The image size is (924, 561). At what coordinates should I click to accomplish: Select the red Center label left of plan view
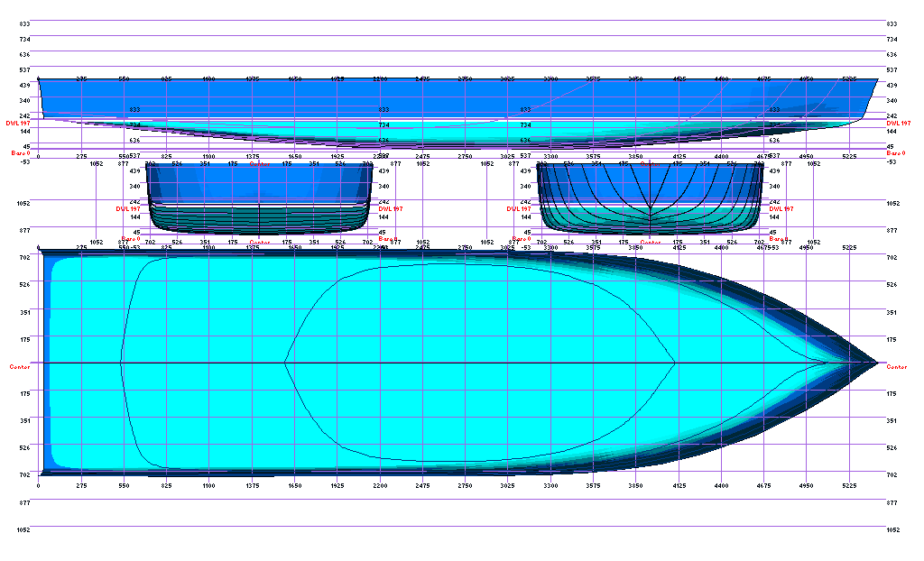pyautogui.click(x=20, y=367)
